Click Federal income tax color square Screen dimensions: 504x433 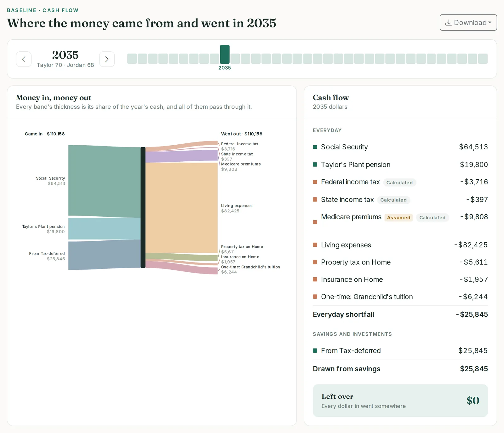pos(315,182)
